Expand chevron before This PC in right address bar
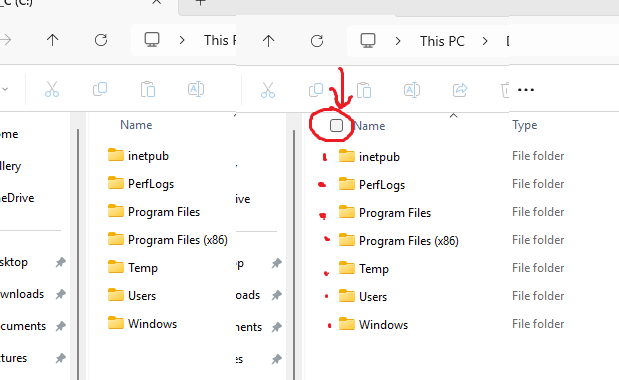 [x=398, y=41]
